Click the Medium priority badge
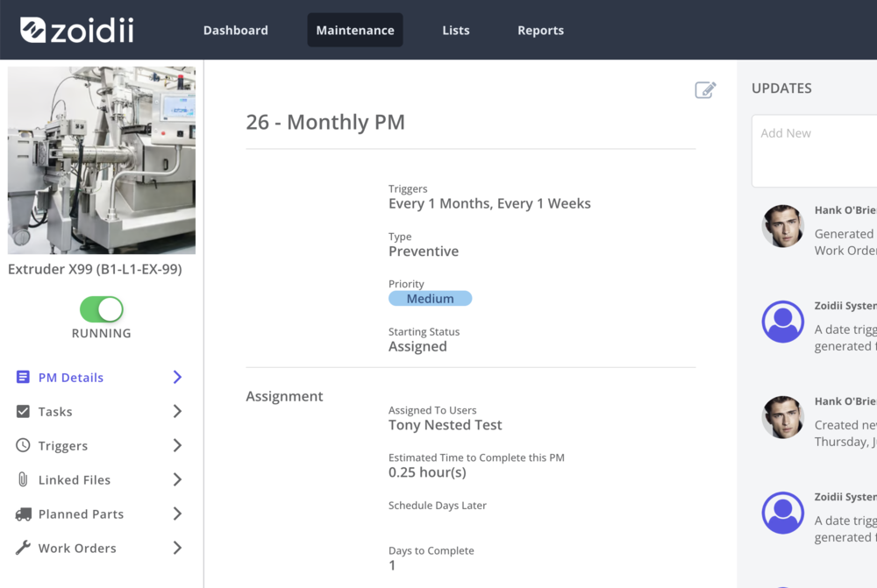Image resolution: width=877 pixels, height=588 pixels. coord(430,299)
